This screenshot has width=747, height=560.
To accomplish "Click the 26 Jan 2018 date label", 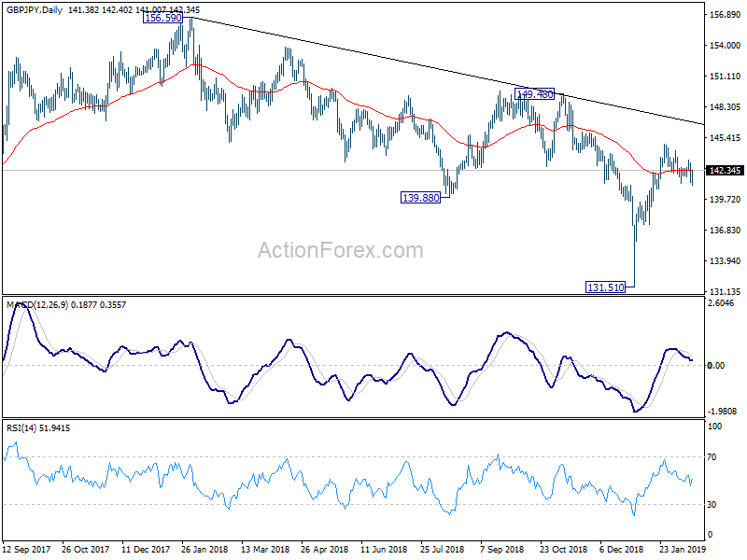I will point(204,549).
